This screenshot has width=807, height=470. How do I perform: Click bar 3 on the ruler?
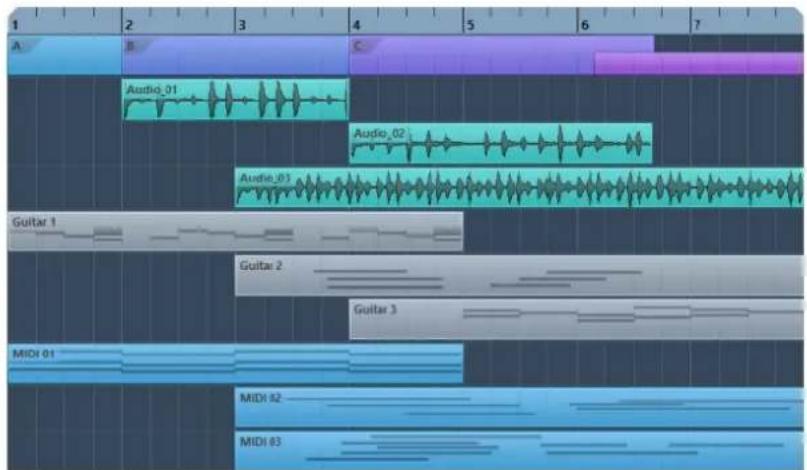(x=242, y=25)
